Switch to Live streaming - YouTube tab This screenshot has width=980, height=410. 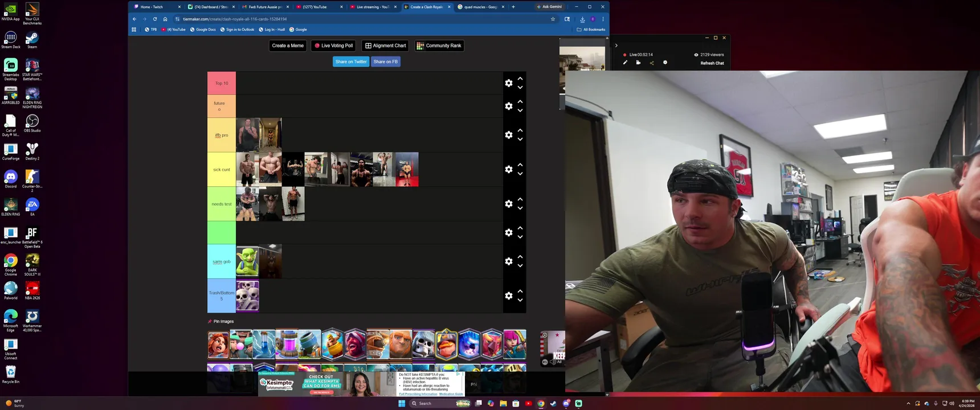coord(373,7)
